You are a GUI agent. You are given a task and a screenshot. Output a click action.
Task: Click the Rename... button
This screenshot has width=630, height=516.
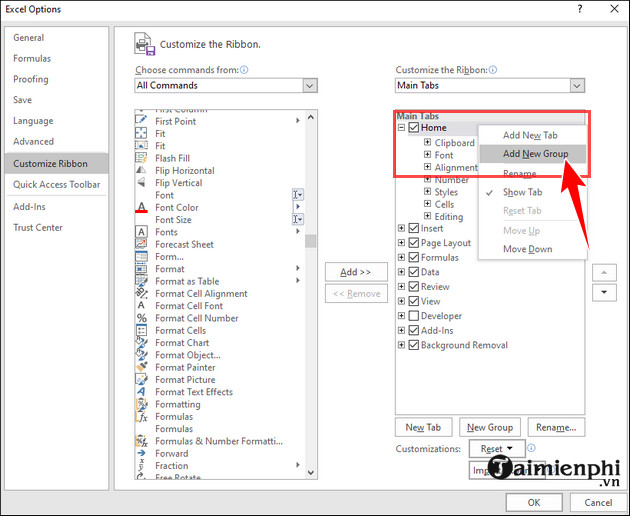click(556, 427)
